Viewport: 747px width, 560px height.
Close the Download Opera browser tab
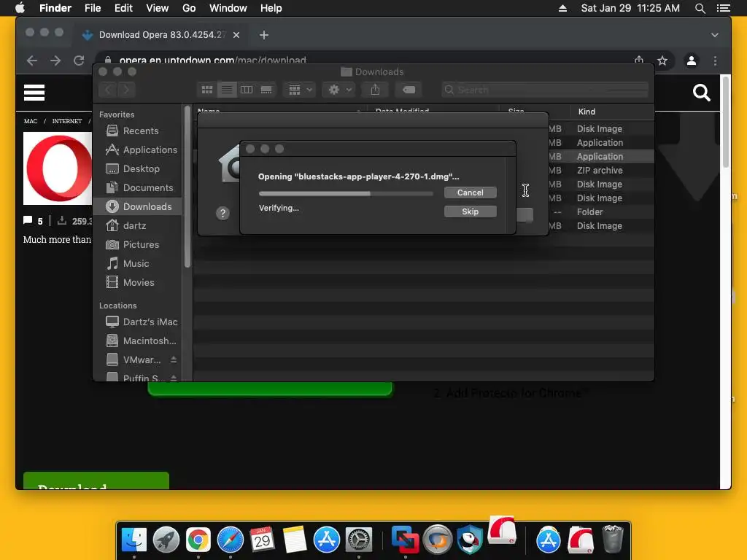pyautogui.click(x=236, y=35)
